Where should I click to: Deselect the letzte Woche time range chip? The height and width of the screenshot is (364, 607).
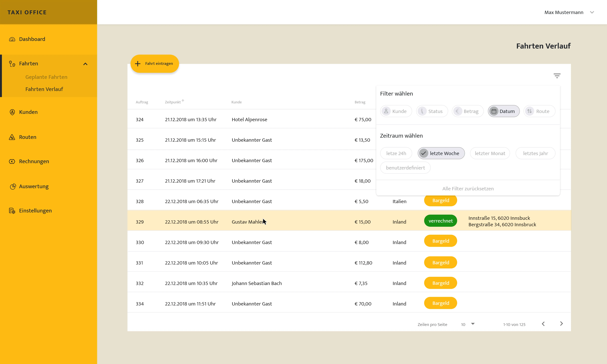coord(441,153)
